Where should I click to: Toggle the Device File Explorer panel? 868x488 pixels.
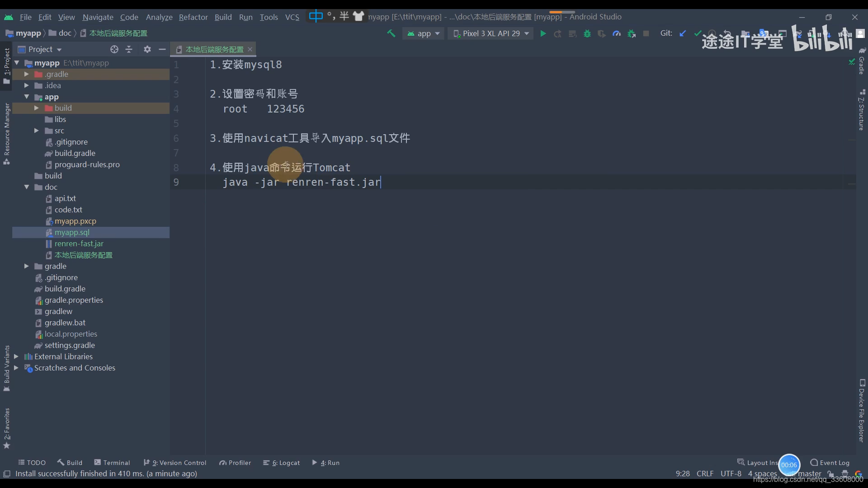tap(862, 411)
